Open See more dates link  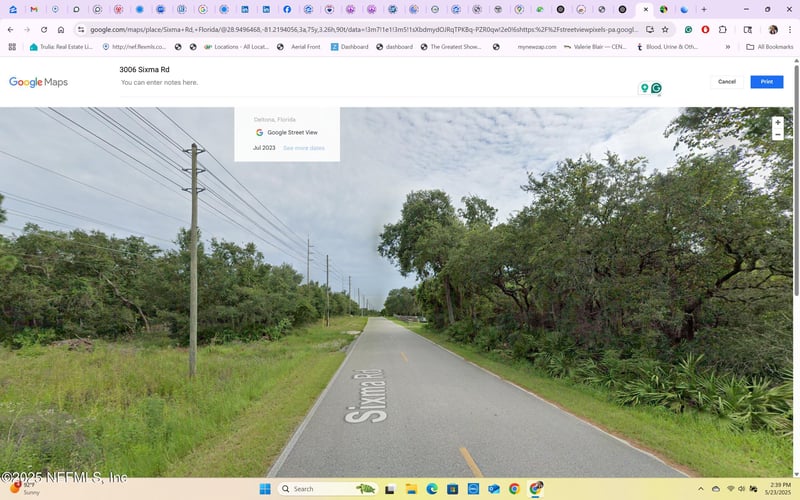(303, 148)
